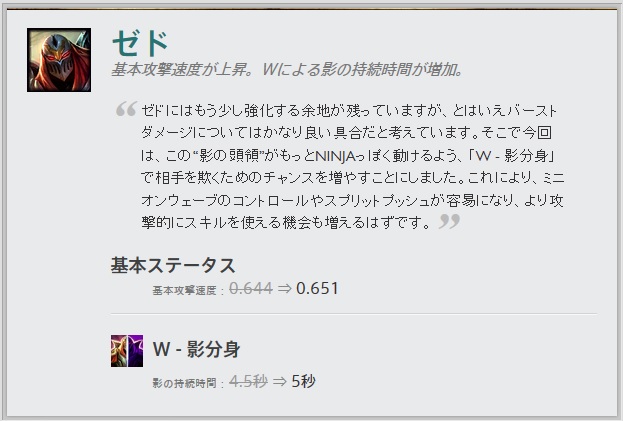The height and width of the screenshot is (421, 623).
Task: Click the struck-through value 4.5秒
Action: (248, 381)
